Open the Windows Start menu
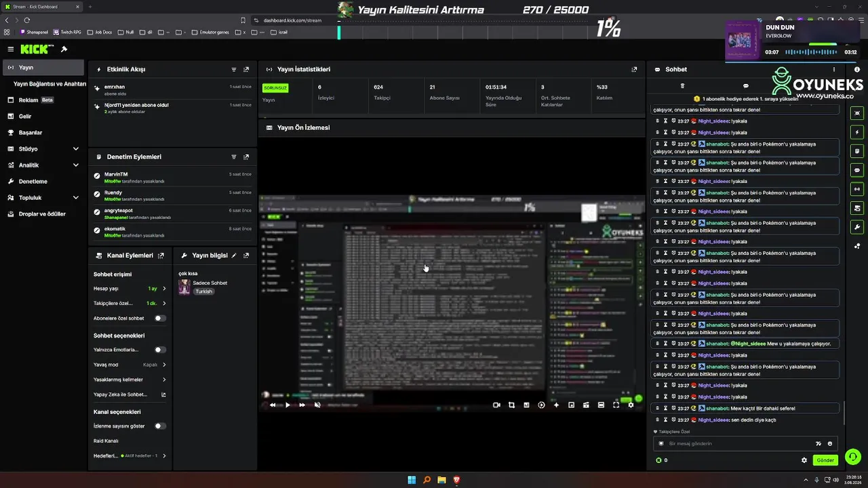 (412, 480)
